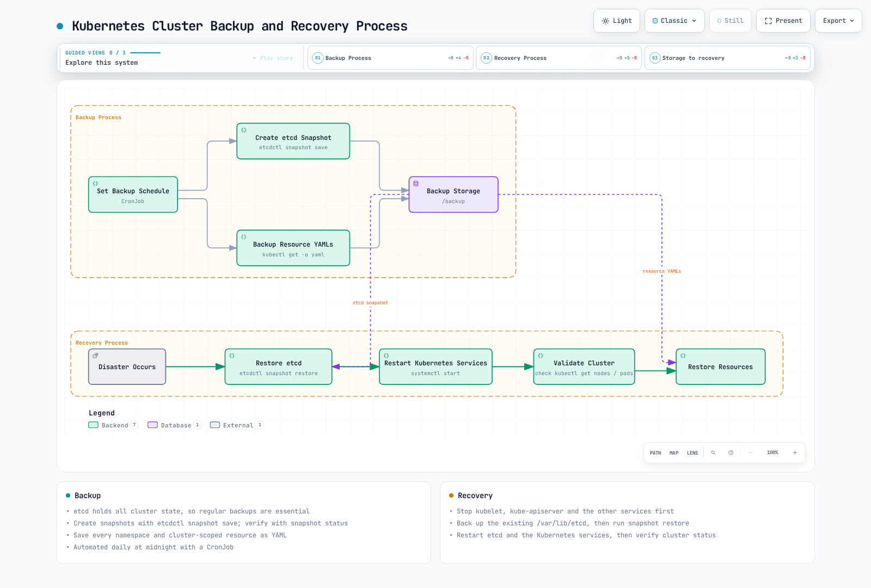This screenshot has width=871, height=588.
Task: Reset zoom via 100% label
Action: coord(772,453)
